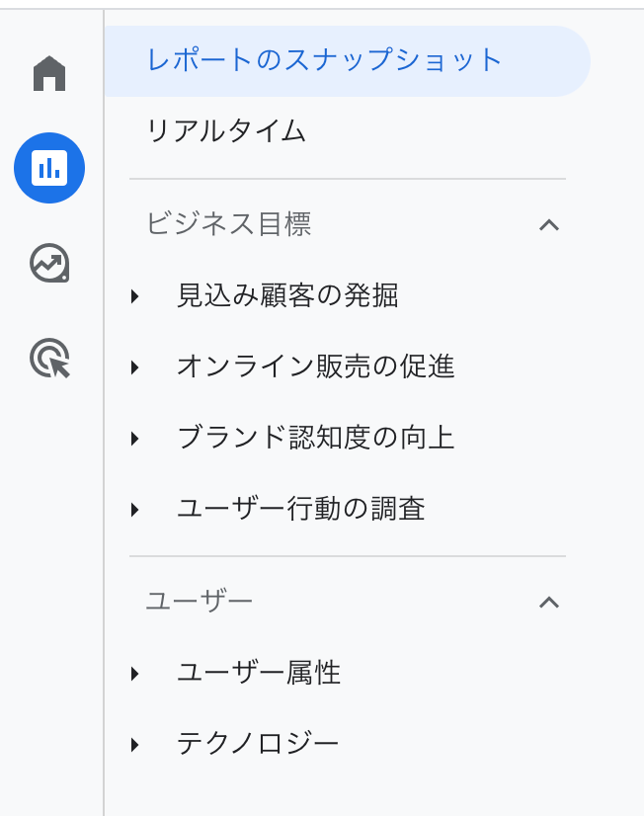This screenshot has width=644, height=816.
Task: Collapse the ユーザー section chevron
Action: (549, 603)
